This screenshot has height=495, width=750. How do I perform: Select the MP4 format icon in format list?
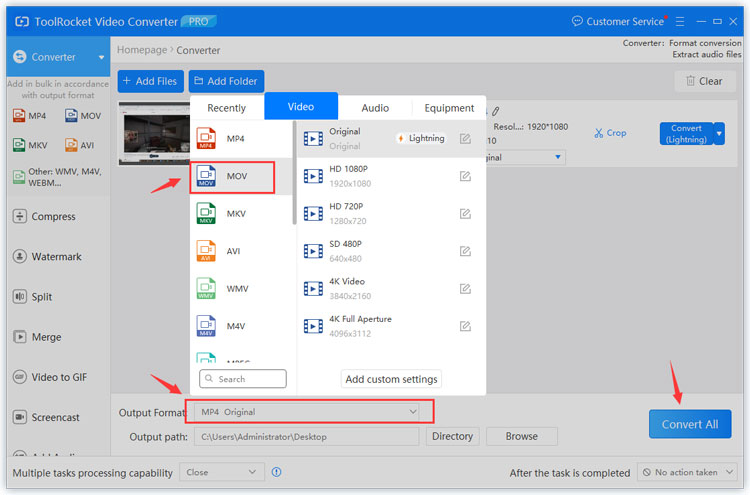(206, 138)
